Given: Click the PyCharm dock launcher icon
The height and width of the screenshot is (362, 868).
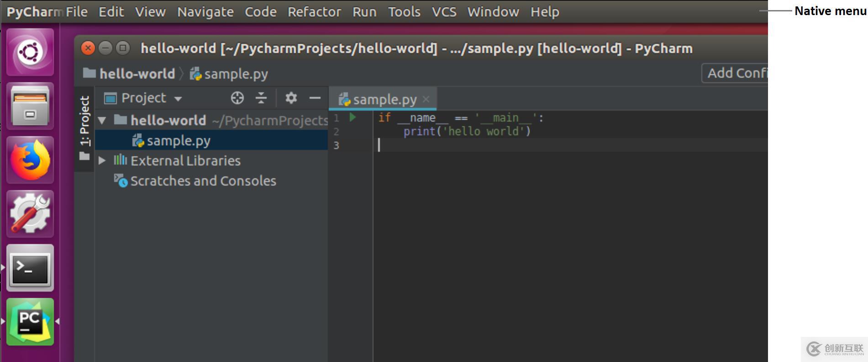Looking at the screenshot, I should pos(30,322).
